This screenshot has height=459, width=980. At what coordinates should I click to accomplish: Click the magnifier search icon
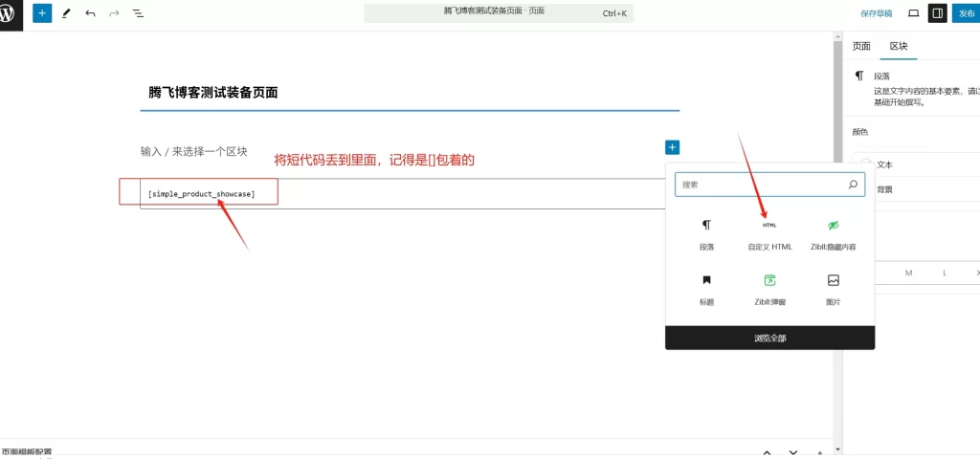[853, 185]
